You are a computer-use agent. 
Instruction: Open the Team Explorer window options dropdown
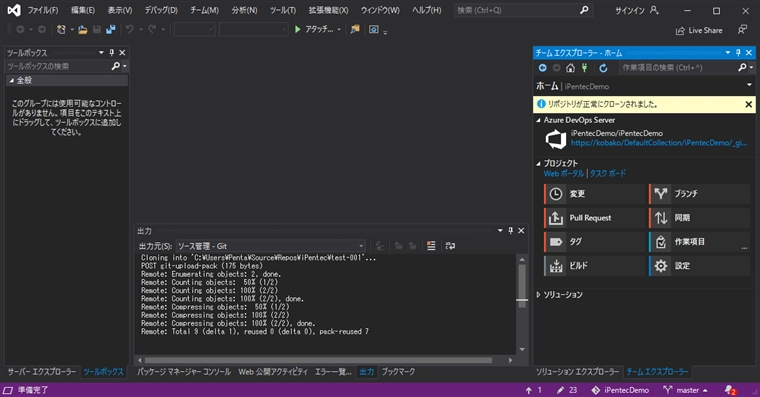pos(728,52)
